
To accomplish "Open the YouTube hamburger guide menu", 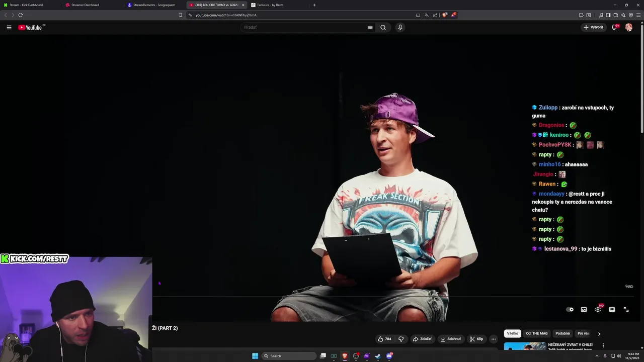I will point(9,27).
